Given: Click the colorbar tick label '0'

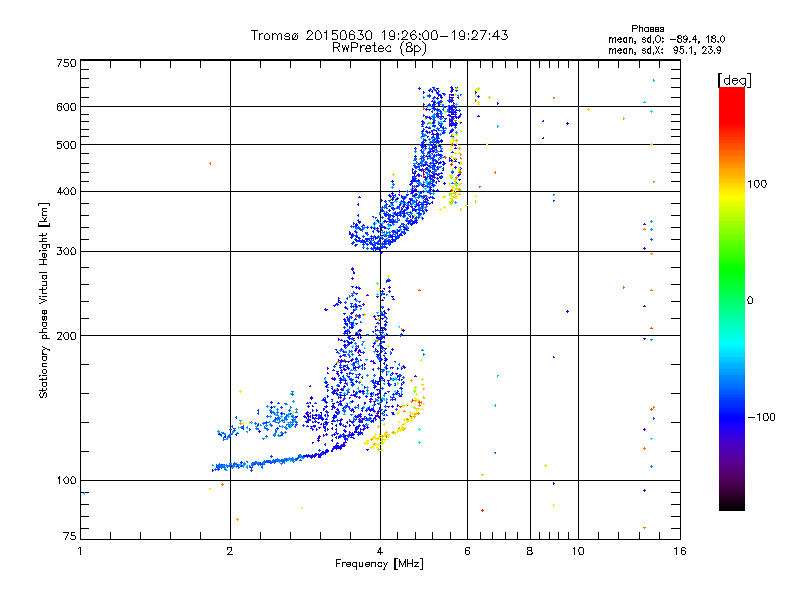Looking at the screenshot, I should [750, 301].
